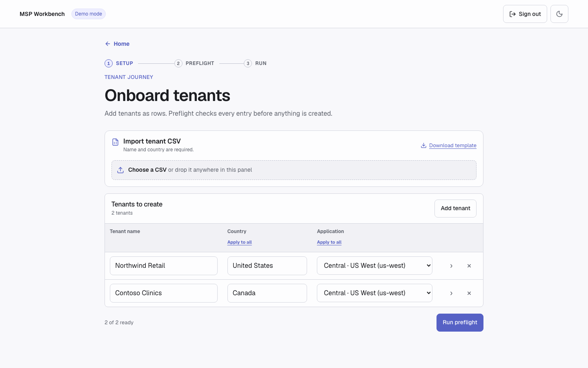Remove the Contoso Clinics tenant row

click(469, 293)
